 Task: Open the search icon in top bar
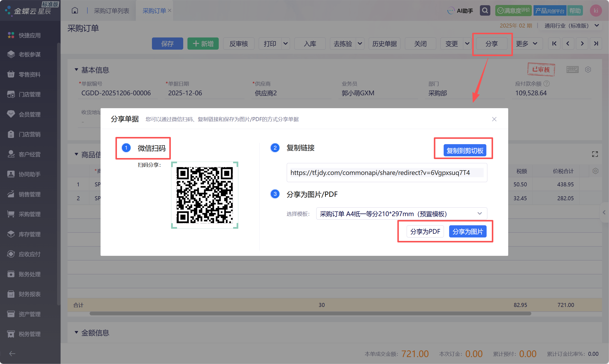[485, 11]
